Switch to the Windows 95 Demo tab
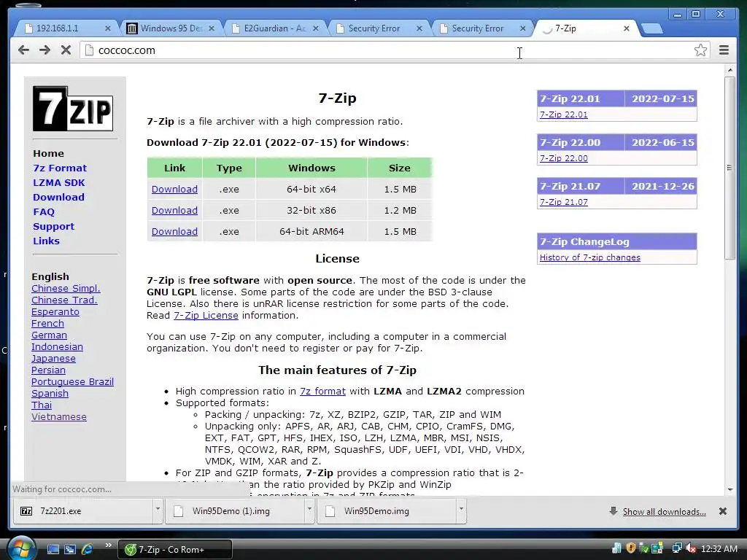 [171, 28]
